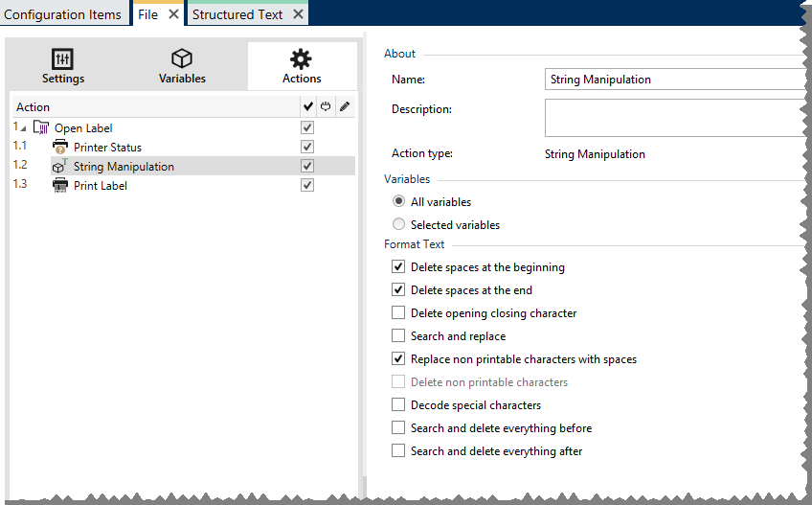This screenshot has width=812, height=505.
Task: Switch to Configuration Items tab
Action: coord(63,14)
